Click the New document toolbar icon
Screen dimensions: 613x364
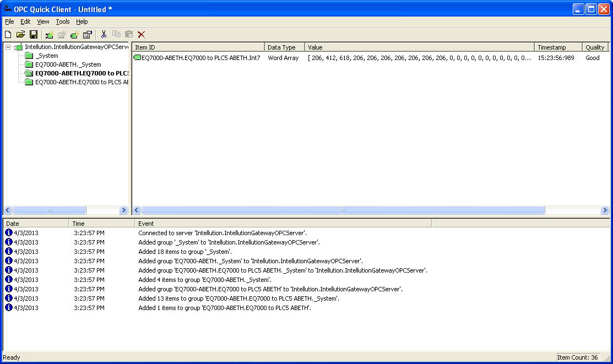coord(8,34)
